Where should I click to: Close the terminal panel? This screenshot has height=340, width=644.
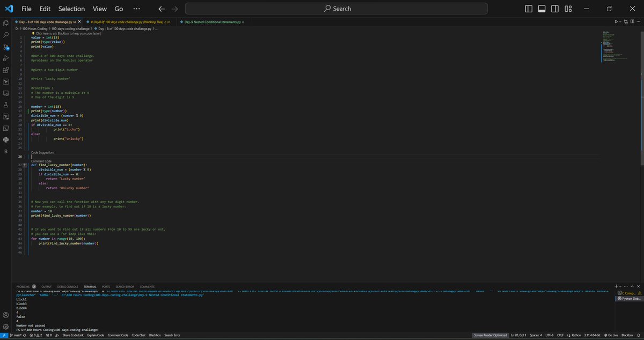coord(639,286)
